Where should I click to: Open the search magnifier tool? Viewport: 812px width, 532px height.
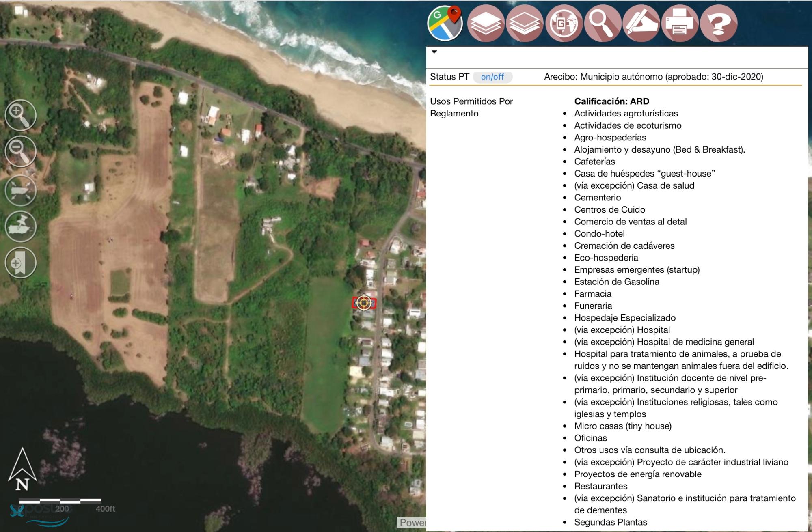pyautogui.click(x=602, y=23)
